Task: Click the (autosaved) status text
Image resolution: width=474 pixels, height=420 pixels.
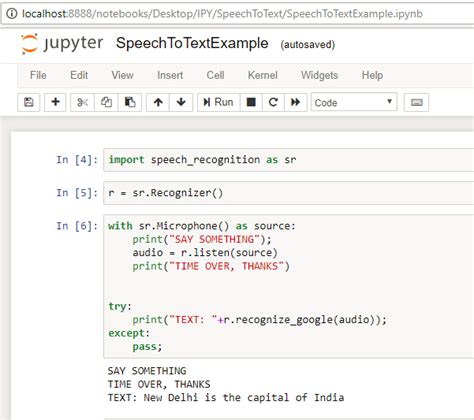Action: pyautogui.click(x=308, y=44)
